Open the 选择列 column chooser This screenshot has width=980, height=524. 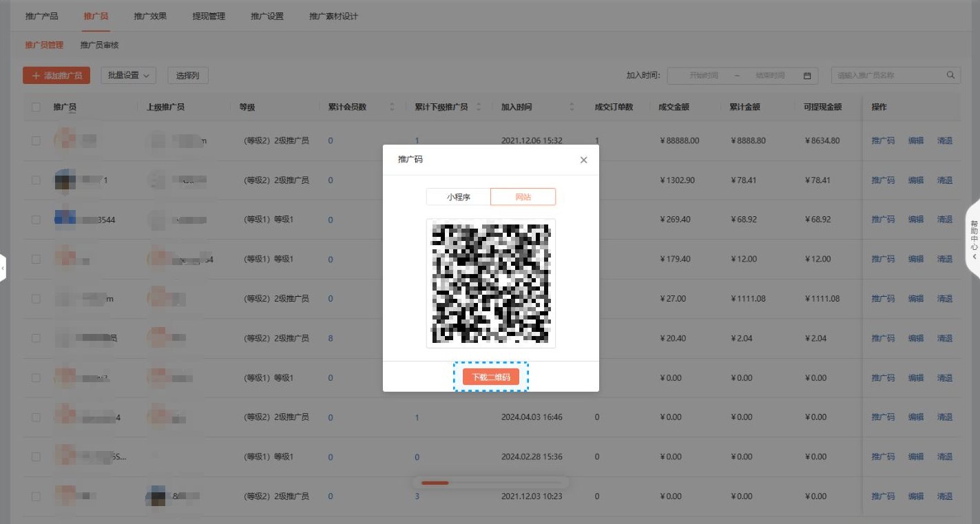(x=188, y=75)
